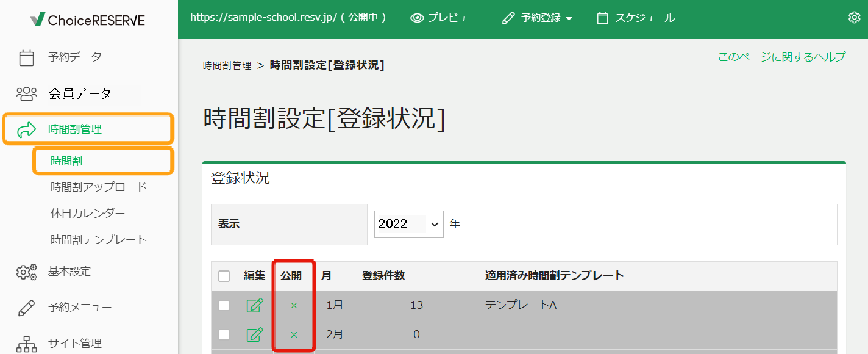Image resolution: width=868 pixels, height=354 pixels.
Task: Click the 1月 month cell
Action: pos(335,305)
